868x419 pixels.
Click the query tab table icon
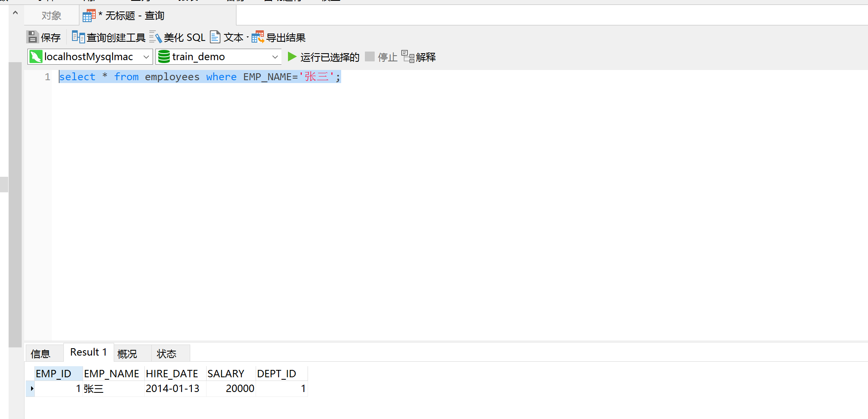tap(89, 16)
